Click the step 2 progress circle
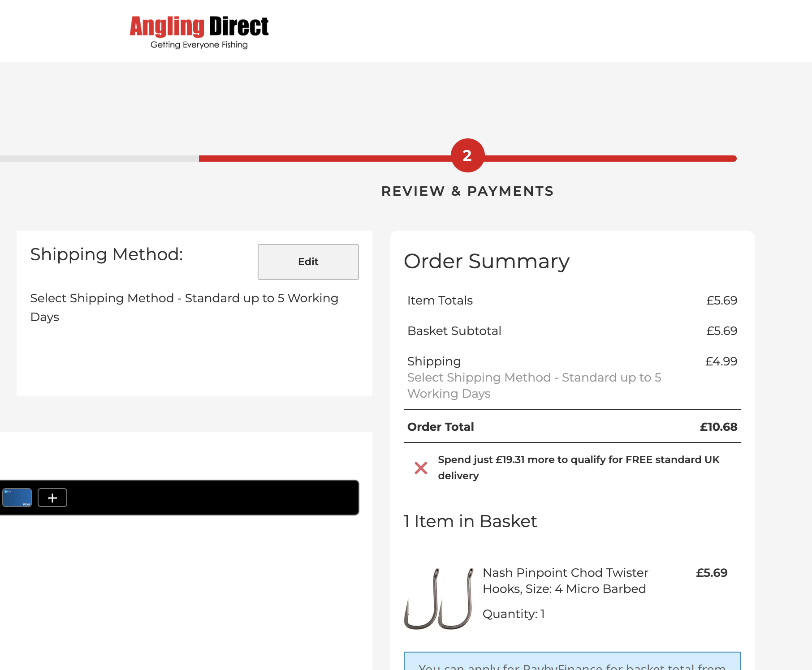 click(467, 155)
